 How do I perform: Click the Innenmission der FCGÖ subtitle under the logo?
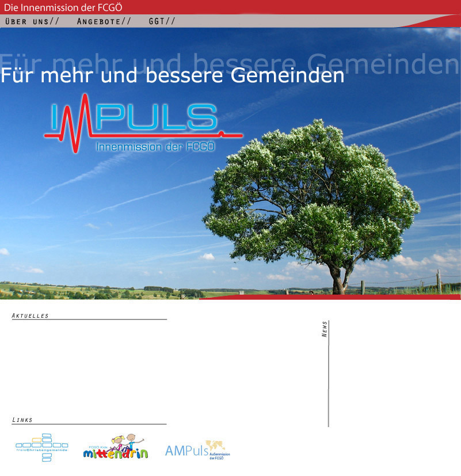coord(155,147)
